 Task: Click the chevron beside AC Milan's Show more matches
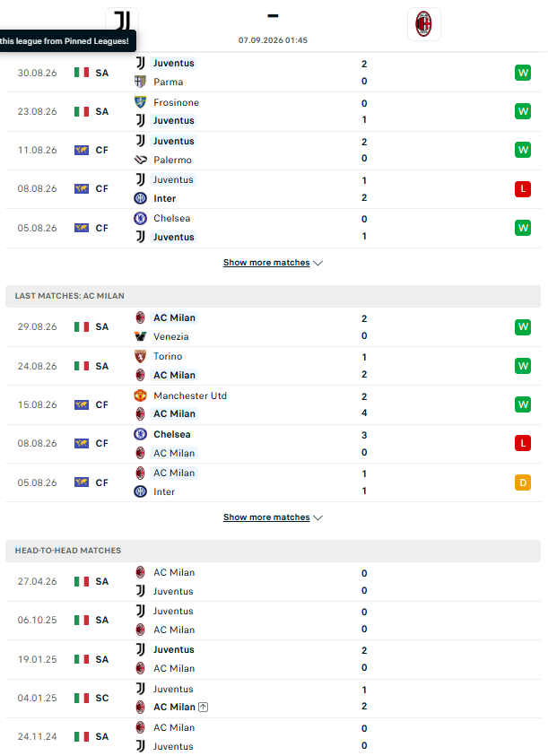coord(317,517)
